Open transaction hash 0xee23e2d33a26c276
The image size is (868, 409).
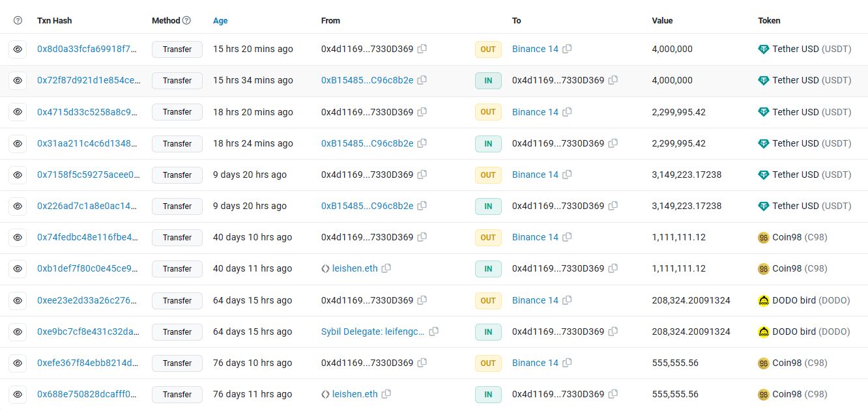(x=87, y=300)
